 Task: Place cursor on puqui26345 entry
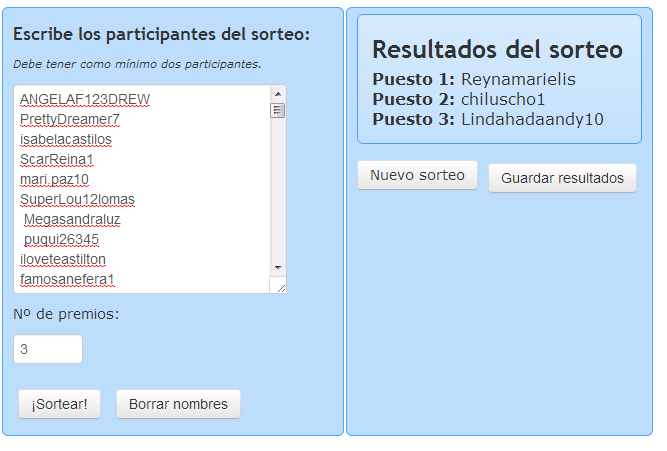pyautogui.click(x=61, y=239)
